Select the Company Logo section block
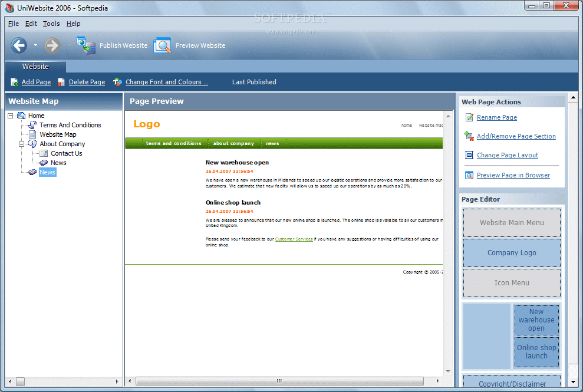 (512, 253)
